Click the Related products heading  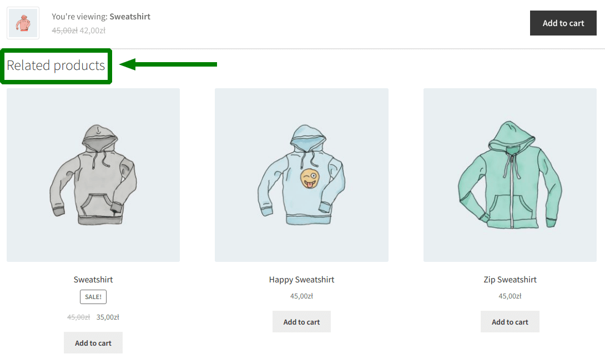tap(56, 65)
